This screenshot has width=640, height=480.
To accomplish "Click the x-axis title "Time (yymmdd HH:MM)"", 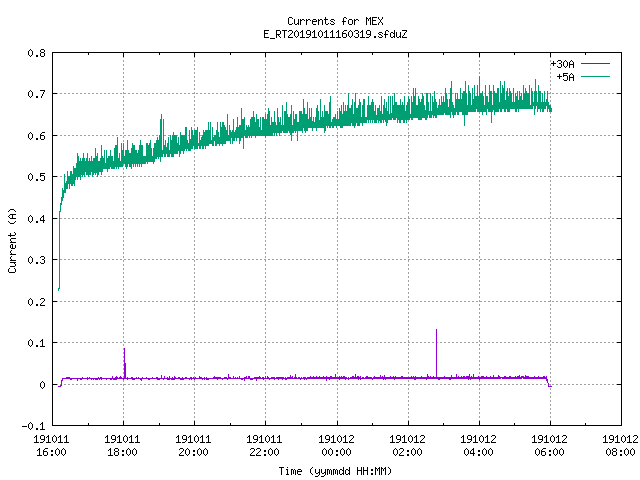I will (335, 471).
